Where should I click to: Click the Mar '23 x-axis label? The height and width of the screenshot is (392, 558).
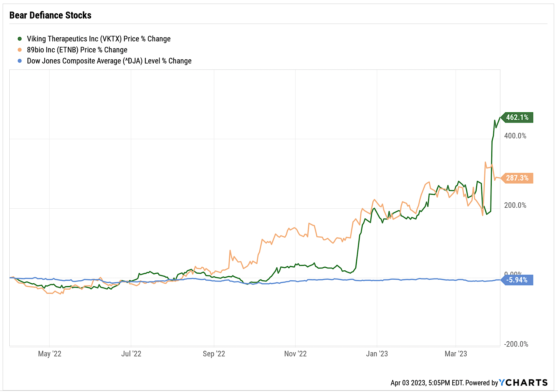point(456,354)
